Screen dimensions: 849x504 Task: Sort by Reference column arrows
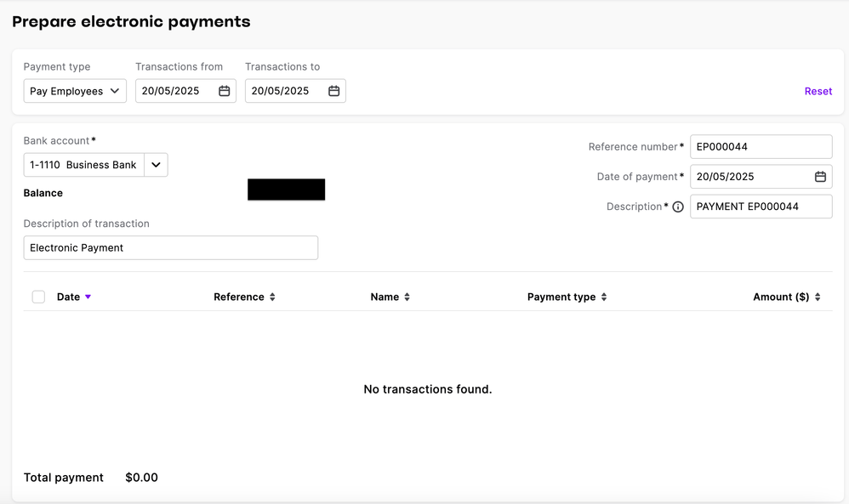click(272, 297)
